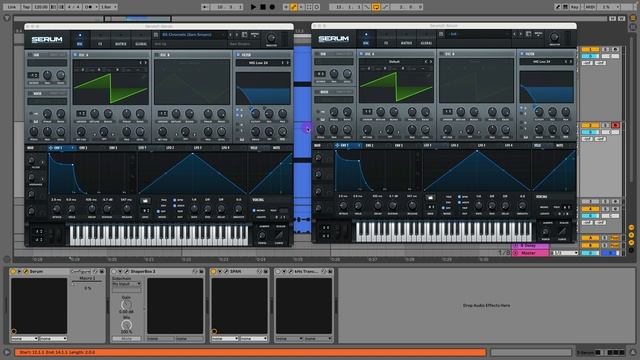Viewport: 640px width, 360px height.
Task: Go to next preset in left Serum window
Action: pos(236,35)
